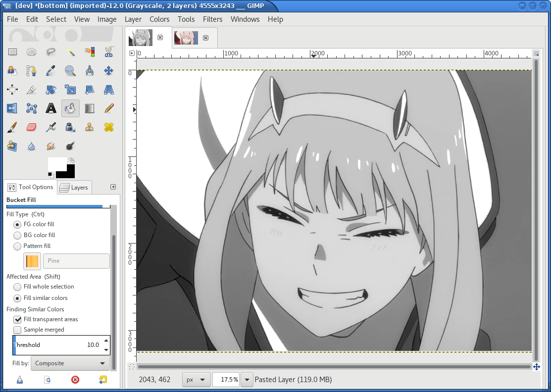Image resolution: width=551 pixels, height=392 pixels.
Task: Enable the Sample merged checkbox
Action: (17, 330)
